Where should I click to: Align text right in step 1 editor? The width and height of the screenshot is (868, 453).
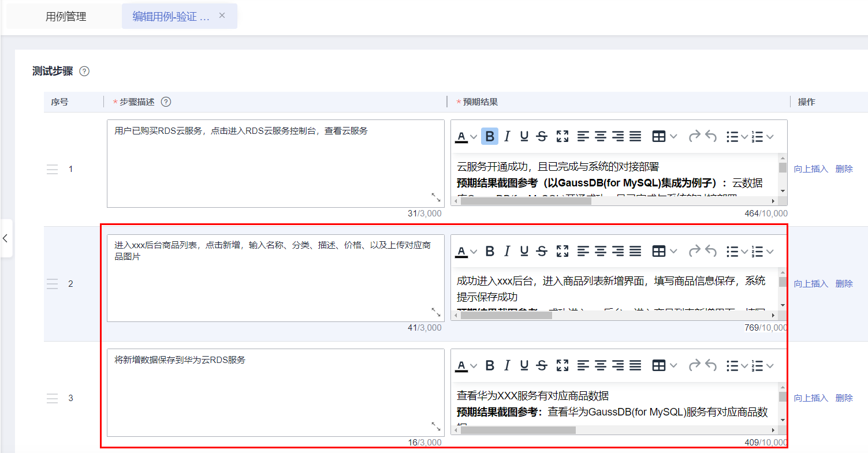pyautogui.click(x=618, y=137)
